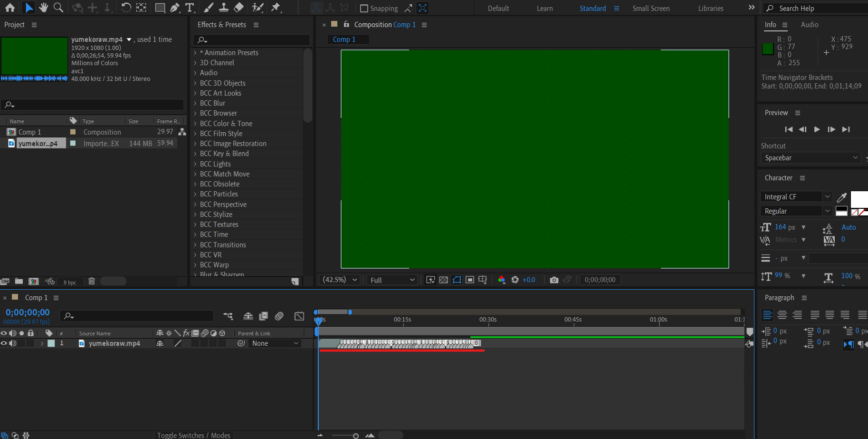Select the Rectangle tool
This screenshot has height=439, width=868.
coord(160,8)
